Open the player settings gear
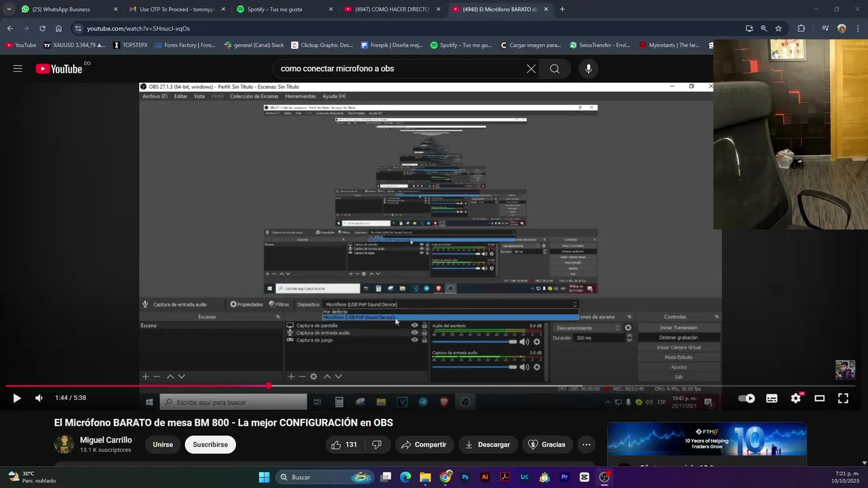The image size is (868, 488). tap(795, 399)
